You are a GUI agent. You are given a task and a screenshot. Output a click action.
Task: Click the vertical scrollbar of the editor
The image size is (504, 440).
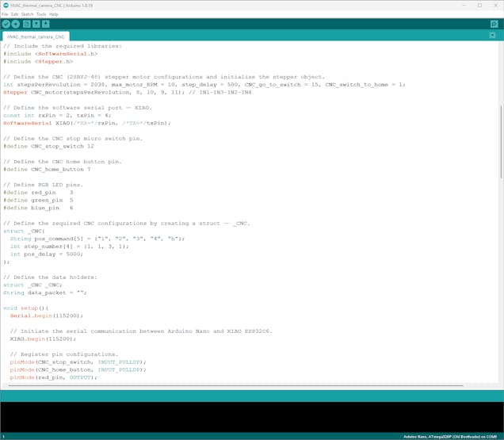pyautogui.click(x=501, y=142)
